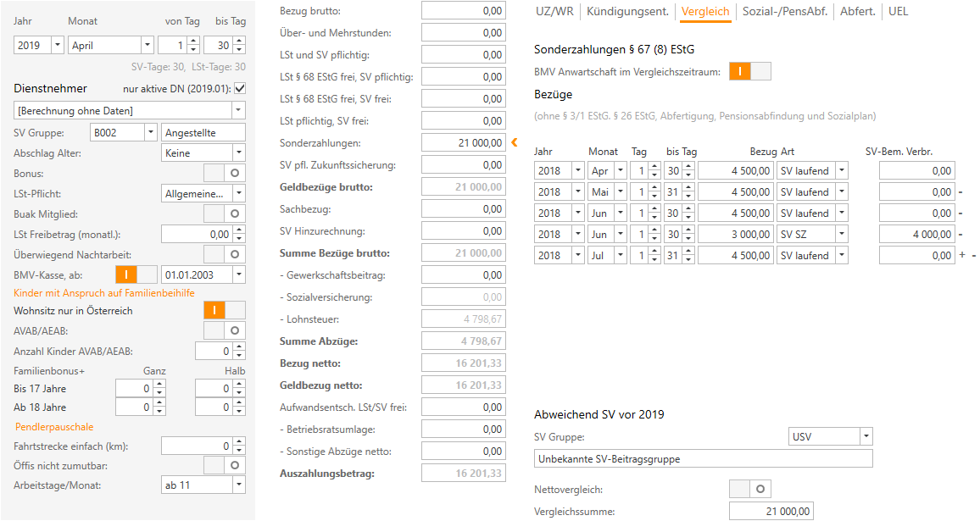This screenshot has width=980, height=521.
Task: Click the Betriebsratsumlage input field
Action: (463, 430)
